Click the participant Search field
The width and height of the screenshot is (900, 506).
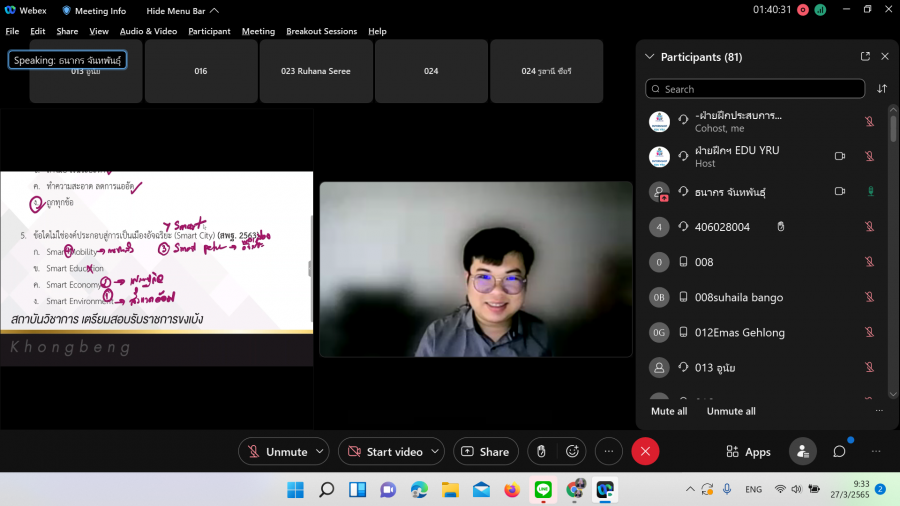[755, 89]
